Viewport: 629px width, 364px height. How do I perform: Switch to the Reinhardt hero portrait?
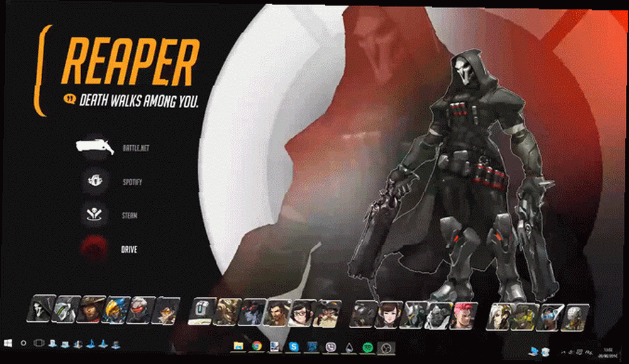click(x=413, y=316)
